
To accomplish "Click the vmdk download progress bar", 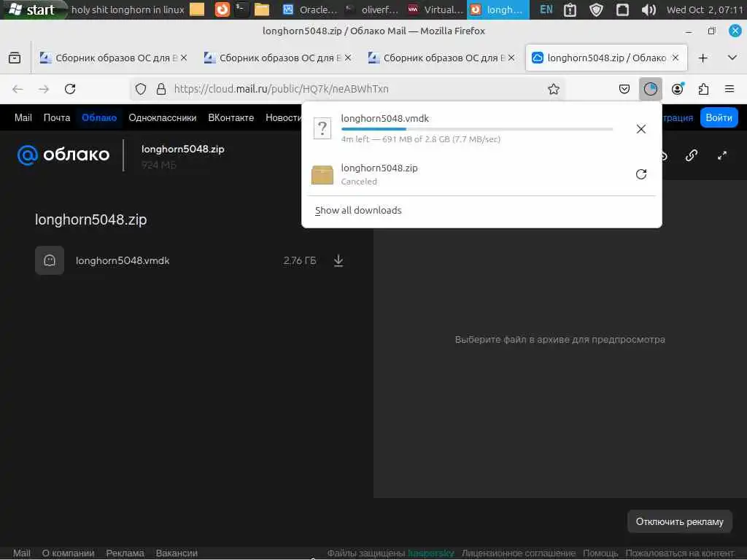I will [477, 129].
